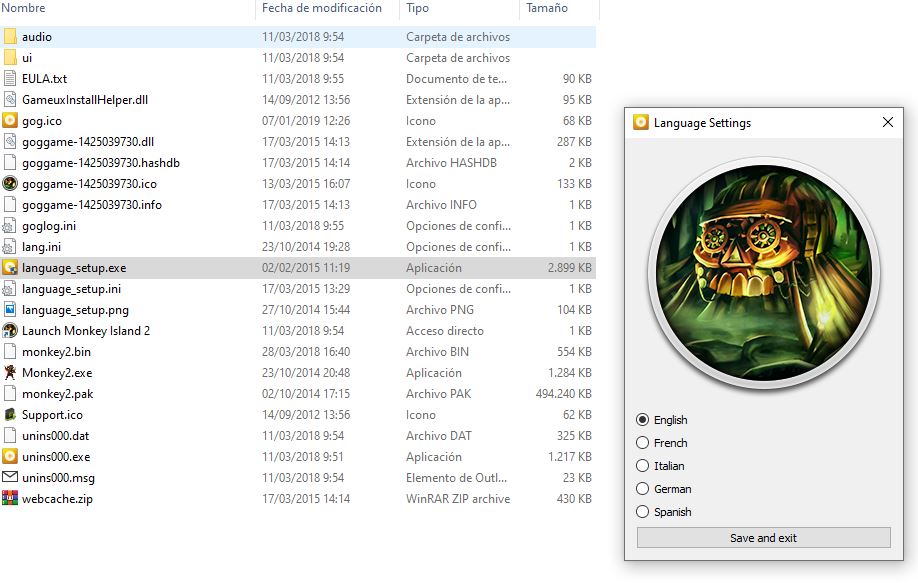Click the 494.240 KB size value
This screenshot has height=583, width=918.
563,394
